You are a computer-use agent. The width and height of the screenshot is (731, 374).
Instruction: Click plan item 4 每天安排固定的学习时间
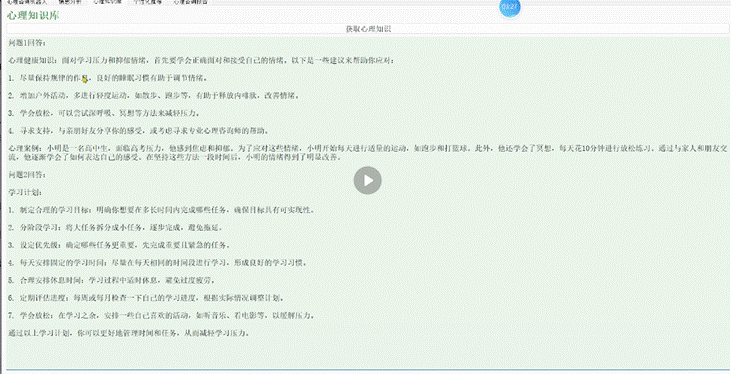pyautogui.click(x=158, y=263)
